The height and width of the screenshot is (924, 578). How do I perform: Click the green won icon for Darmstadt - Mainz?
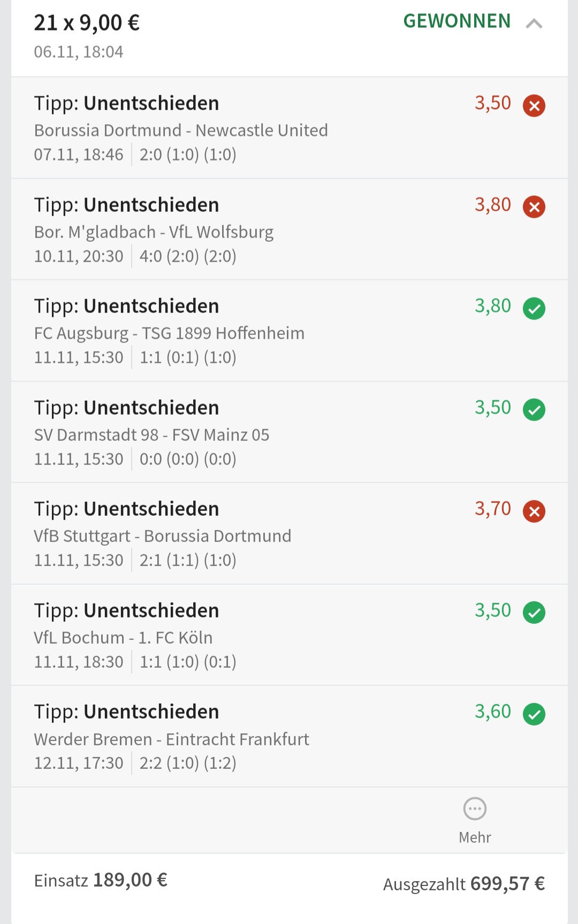pyautogui.click(x=534, y=410)
